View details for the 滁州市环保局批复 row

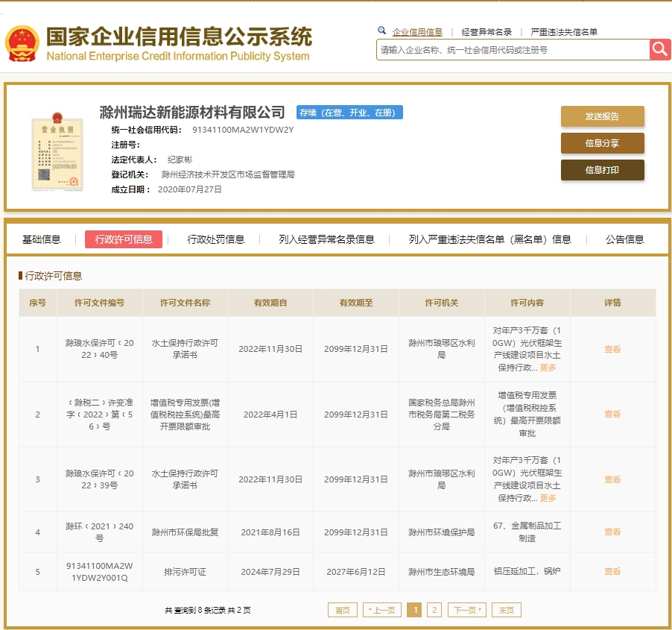612,532
